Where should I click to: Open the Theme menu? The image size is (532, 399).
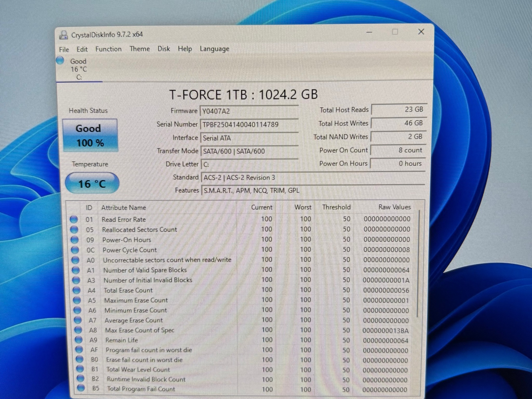pyautogui.click(x=140, y=49)
